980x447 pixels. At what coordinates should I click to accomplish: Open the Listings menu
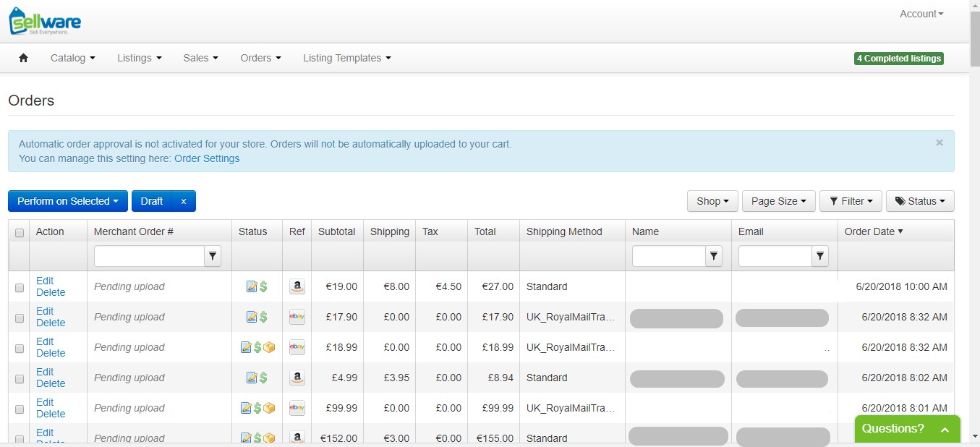140,58
